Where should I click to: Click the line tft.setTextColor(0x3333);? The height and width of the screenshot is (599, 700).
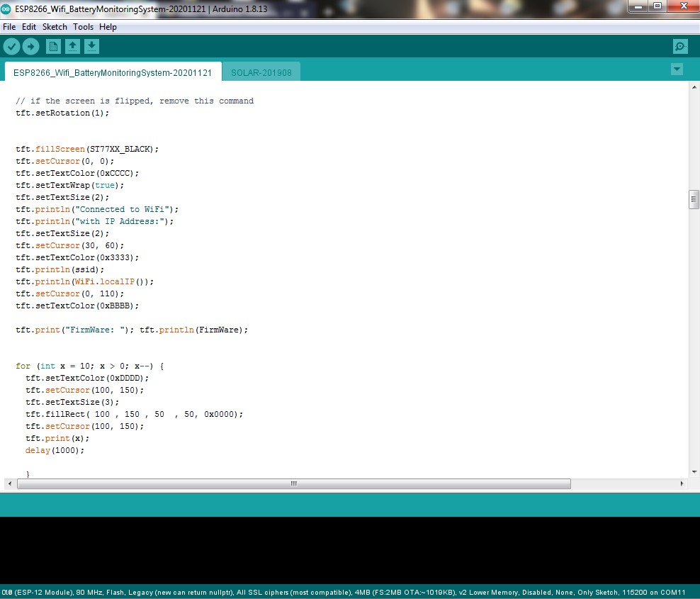pyautogui.click(x=77, y=258)
